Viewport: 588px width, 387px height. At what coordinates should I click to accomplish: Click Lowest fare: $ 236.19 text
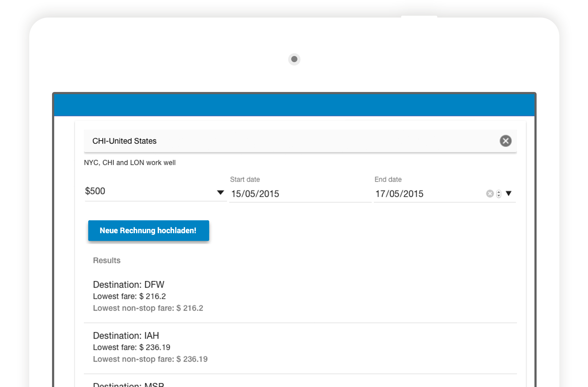(131, 347)
